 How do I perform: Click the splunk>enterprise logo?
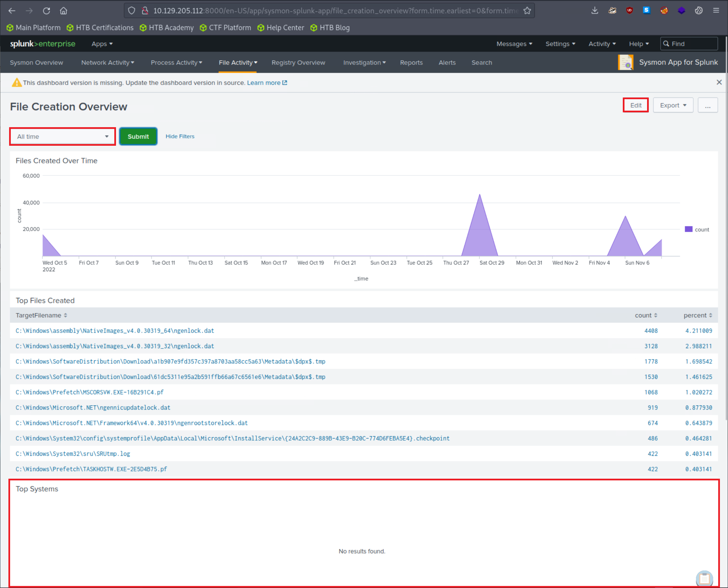(x=42, y=44)
